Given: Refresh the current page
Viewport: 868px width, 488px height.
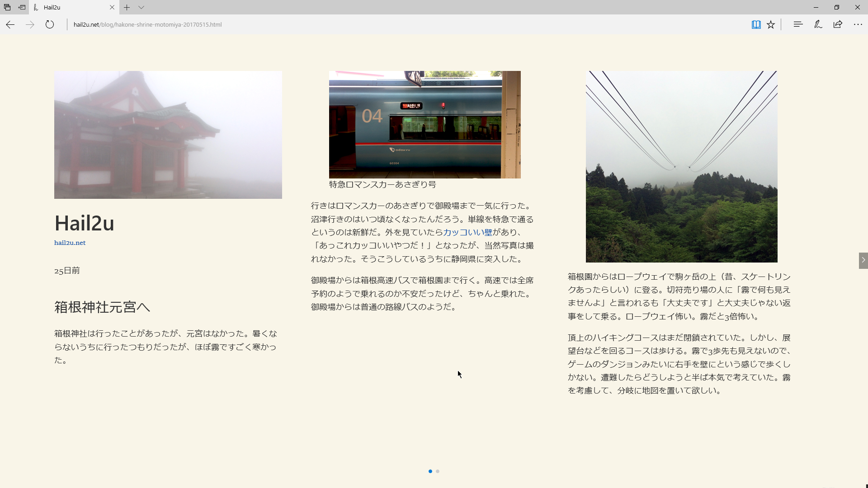Looking at the screenshot, I should point(50,25).
